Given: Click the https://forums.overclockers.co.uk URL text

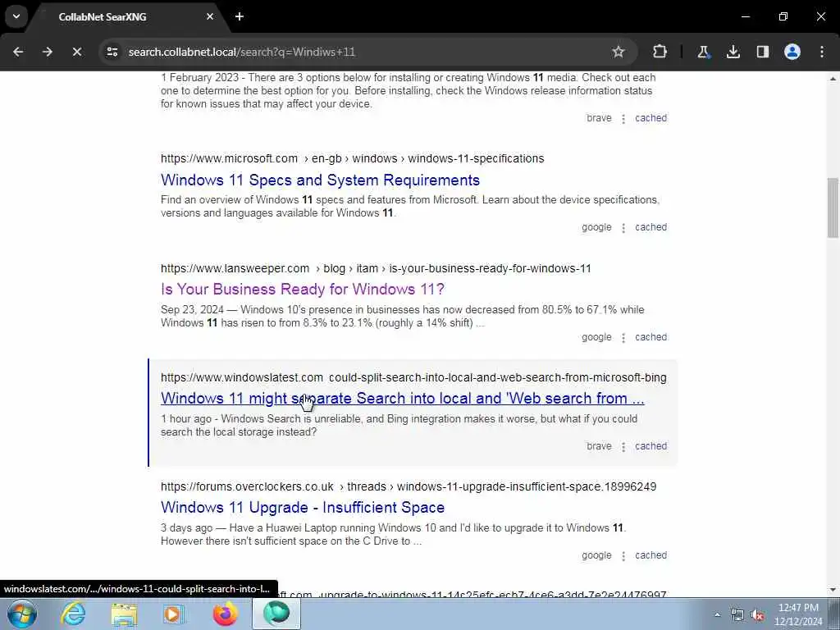Looking at the screenshot, I should tap(247, 487).
